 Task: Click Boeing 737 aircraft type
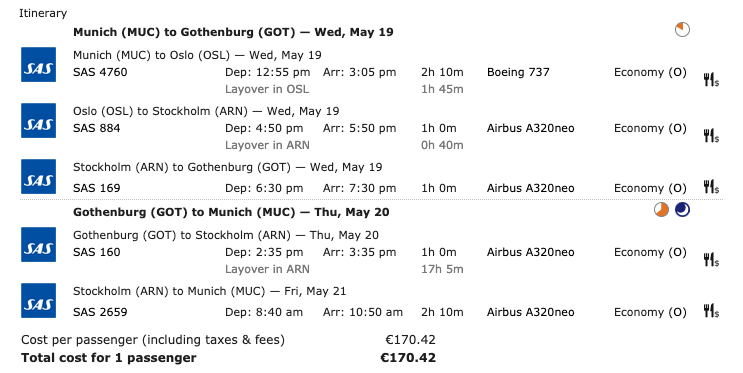click(x=518, y=72)
